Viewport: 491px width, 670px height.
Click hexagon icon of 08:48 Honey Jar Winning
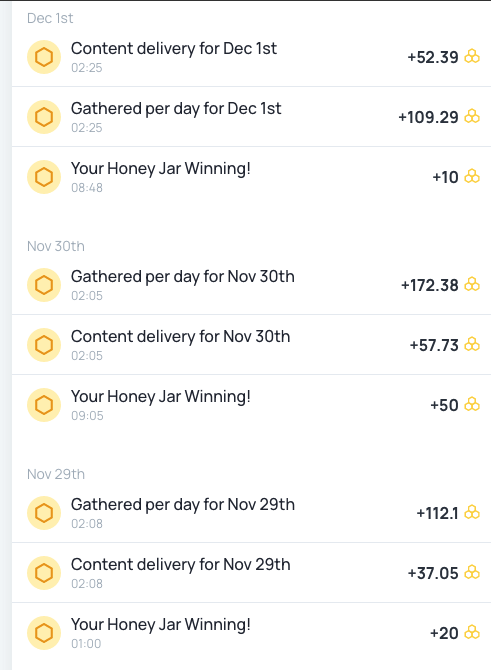click(x=44, y=177)
